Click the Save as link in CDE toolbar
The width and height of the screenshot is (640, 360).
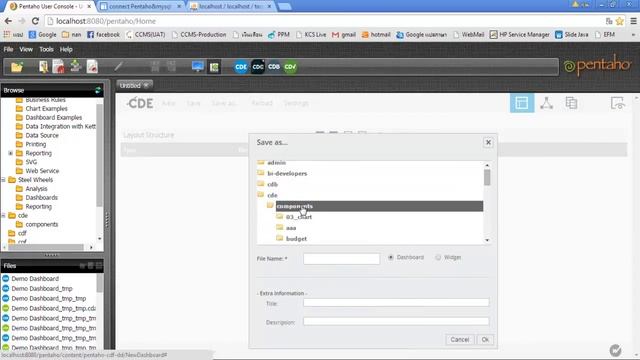223,103
